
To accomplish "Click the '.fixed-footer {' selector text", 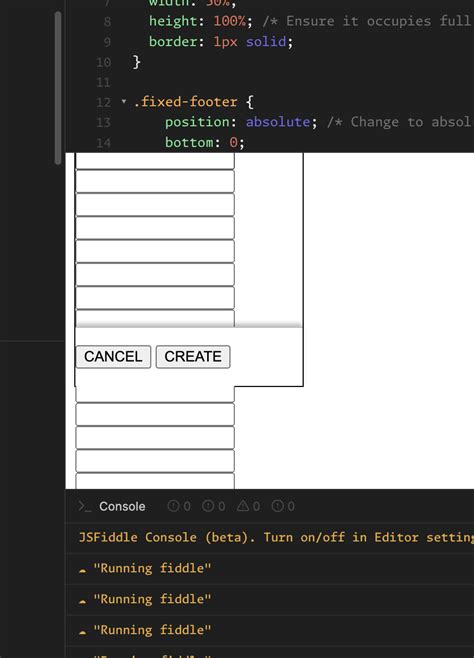I will click(193, 102).
